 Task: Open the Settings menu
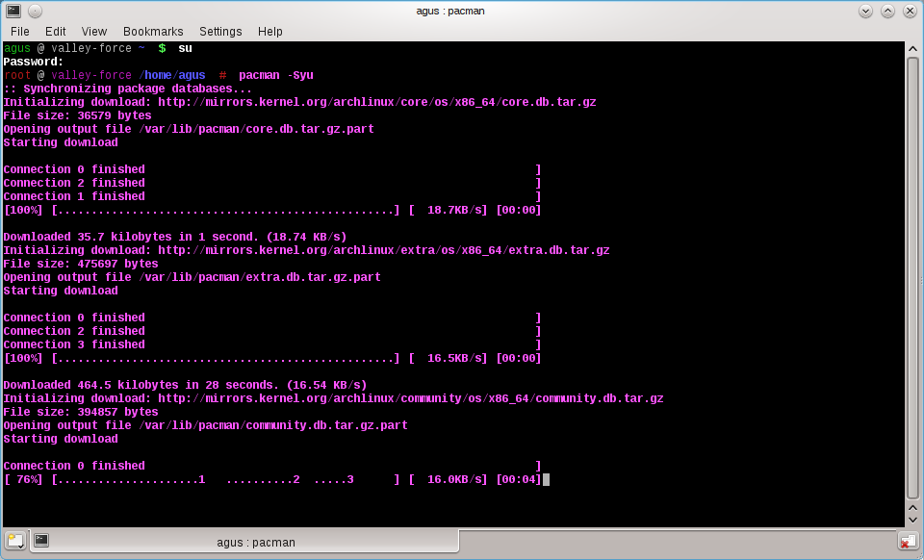tap(220, 31)
